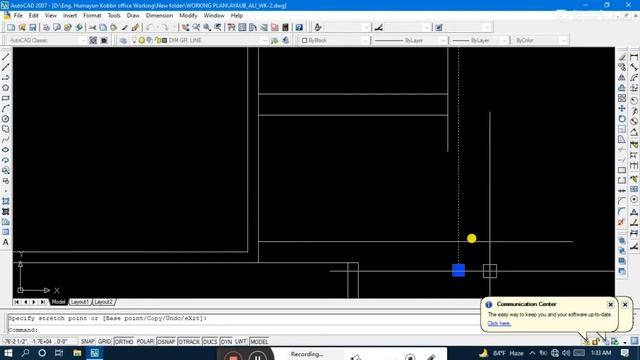
Task: Close the Communication Center balloon
Action: tap(611, 304)
